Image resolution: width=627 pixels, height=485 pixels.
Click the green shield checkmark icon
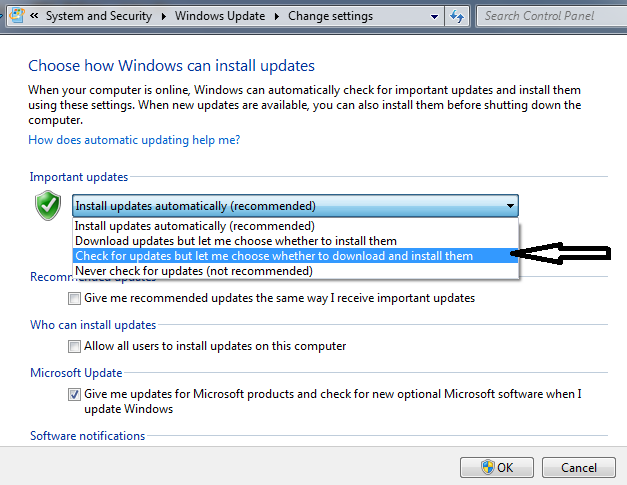click(x=48, y=205)
